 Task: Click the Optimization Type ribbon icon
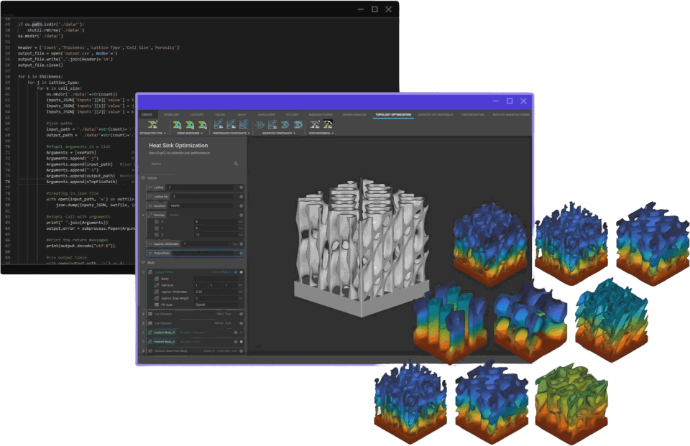(149, 124)
